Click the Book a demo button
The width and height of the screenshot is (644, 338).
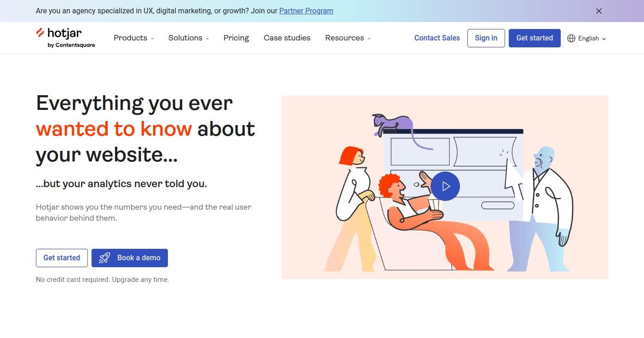click(130, 258)
